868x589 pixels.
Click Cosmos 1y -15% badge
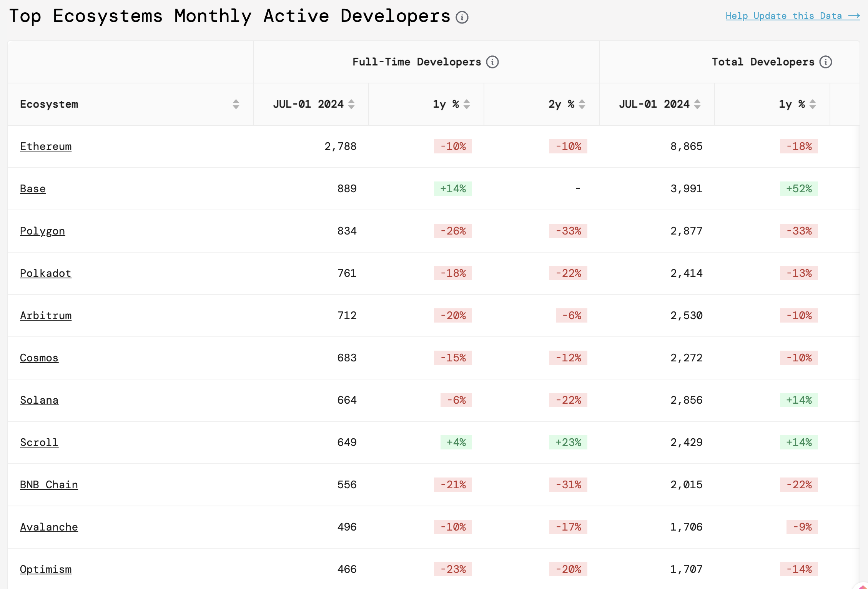click(x=453, y=358)
